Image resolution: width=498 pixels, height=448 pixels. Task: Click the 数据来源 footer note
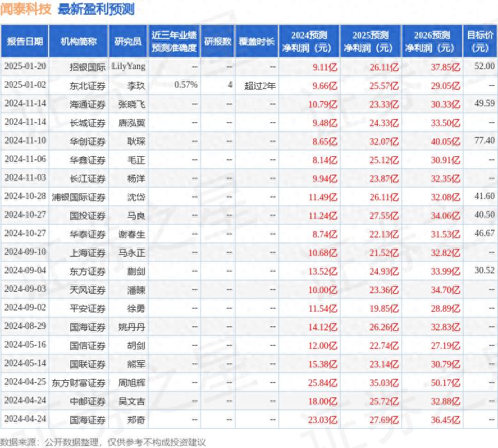103,442
